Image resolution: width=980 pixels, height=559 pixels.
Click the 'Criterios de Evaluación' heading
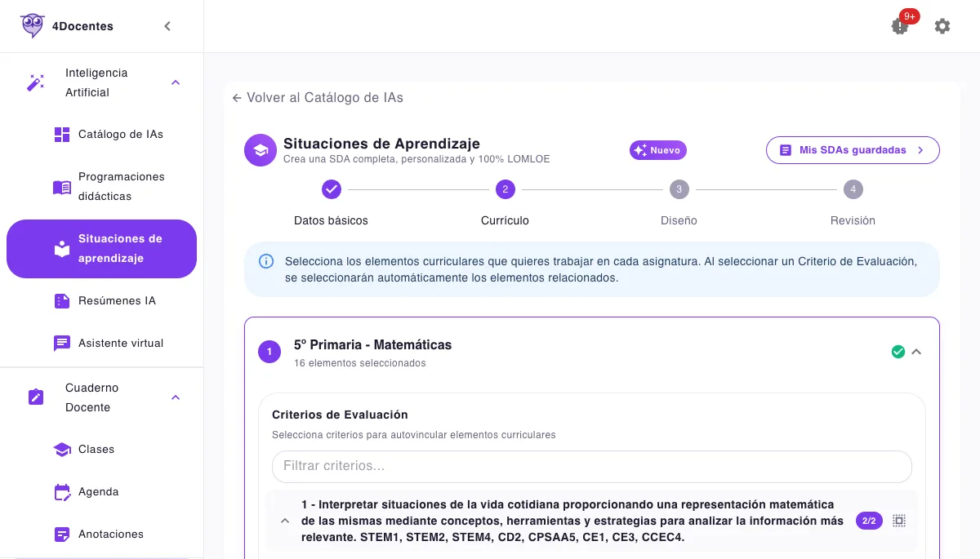340,415
